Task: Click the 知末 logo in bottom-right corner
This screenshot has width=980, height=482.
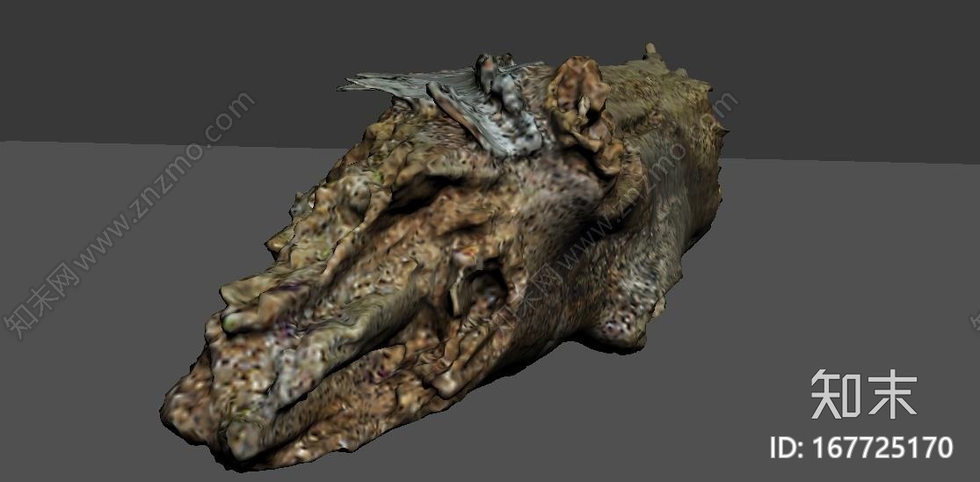Action: (863, 394)
